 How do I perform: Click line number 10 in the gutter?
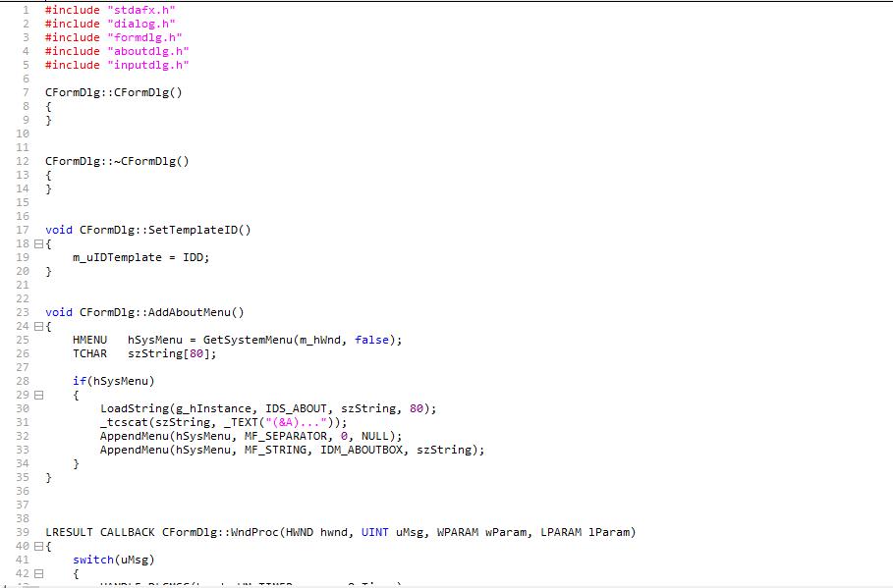tap(23, 134)
